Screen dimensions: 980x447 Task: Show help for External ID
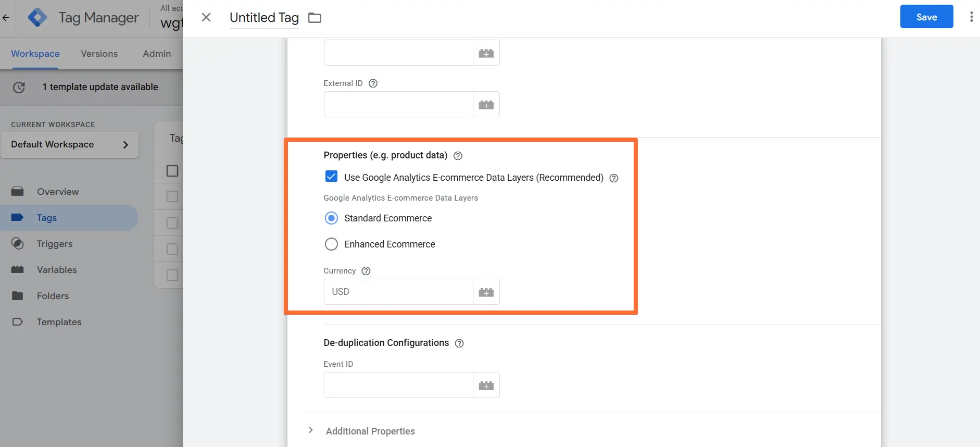pyautogui.click(x=373, y=83)
